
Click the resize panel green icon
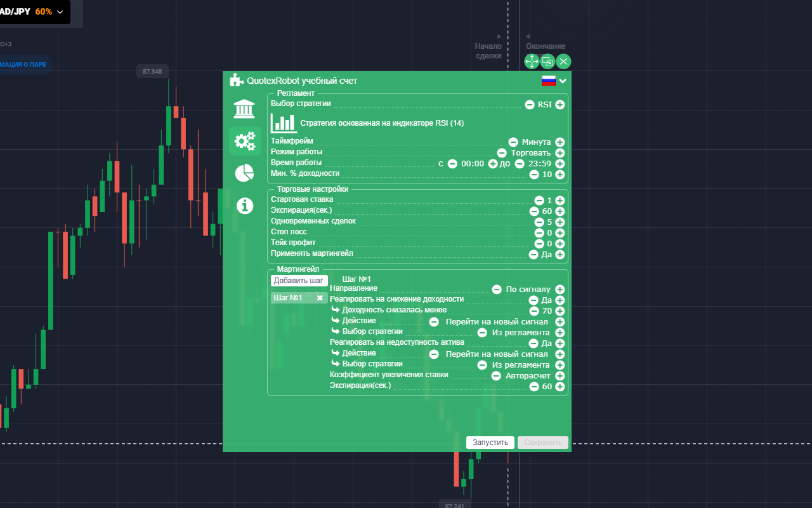547,62
